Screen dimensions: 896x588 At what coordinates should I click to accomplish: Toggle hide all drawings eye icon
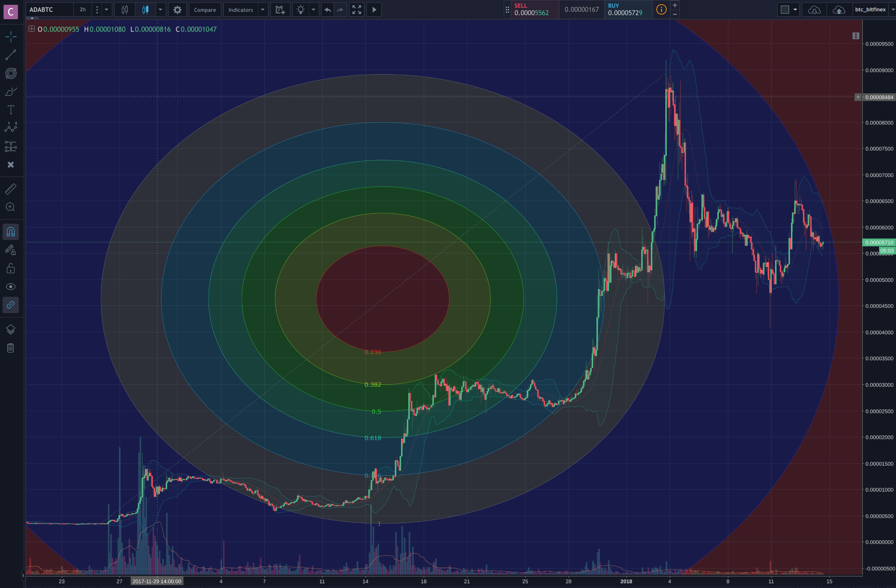click(10, 287)
